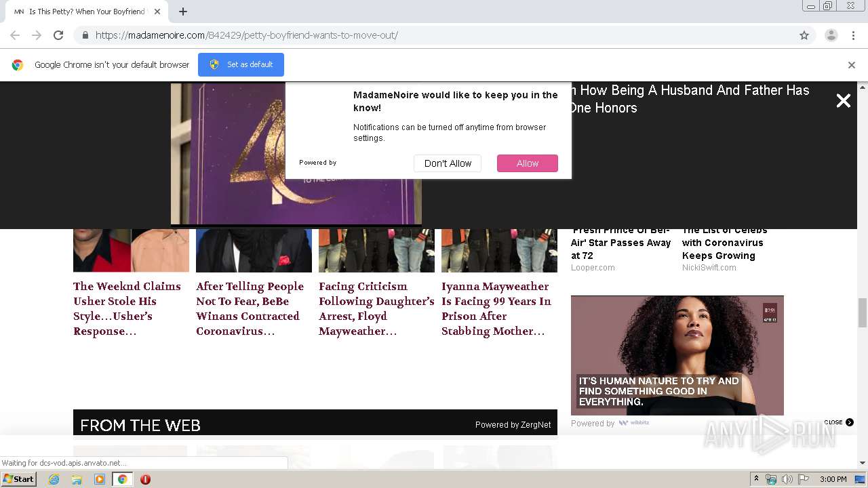Viewport: 868px width, 488px height.
Task: Click the FROM THE WEB heading
Action: click(x=140, y=426)
